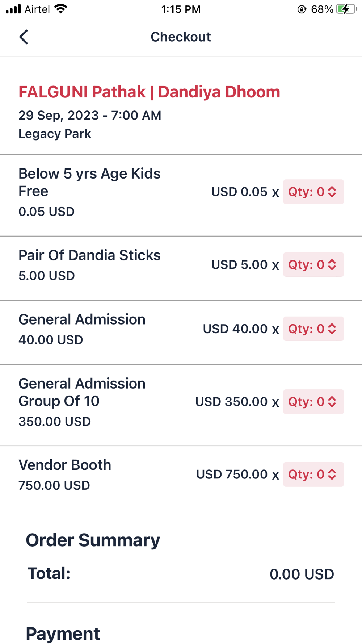This screenshot has width=362, height=644.
Task: Tap the rotation lock status icon
Action: tap(302, 9)
